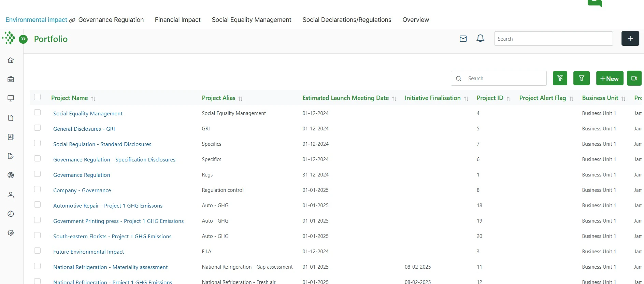Sort by Project Alias column arrows
644x284 pixels.
click(241, 98)
